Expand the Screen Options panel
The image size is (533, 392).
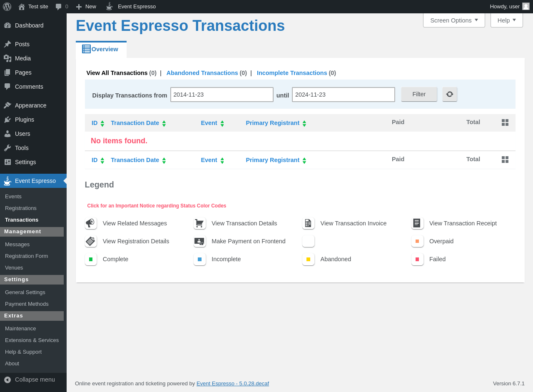pos(454,20)
